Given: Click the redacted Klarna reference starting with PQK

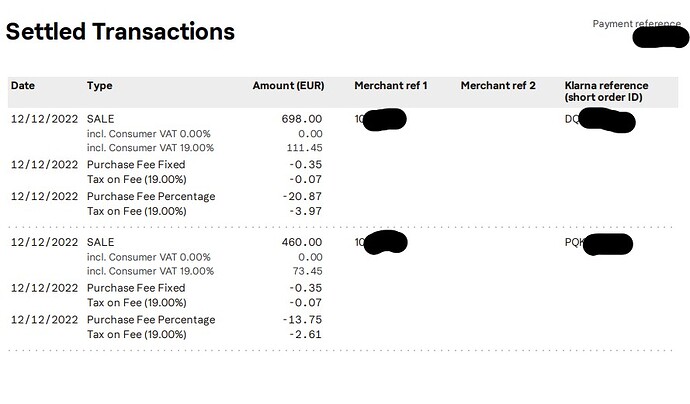Looking at the screenshot, I should [x=600, y=243].
